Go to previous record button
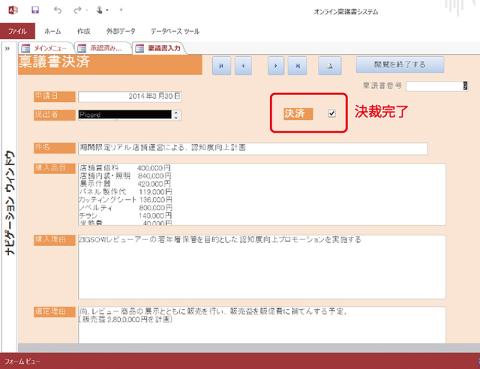 [243, 66]
